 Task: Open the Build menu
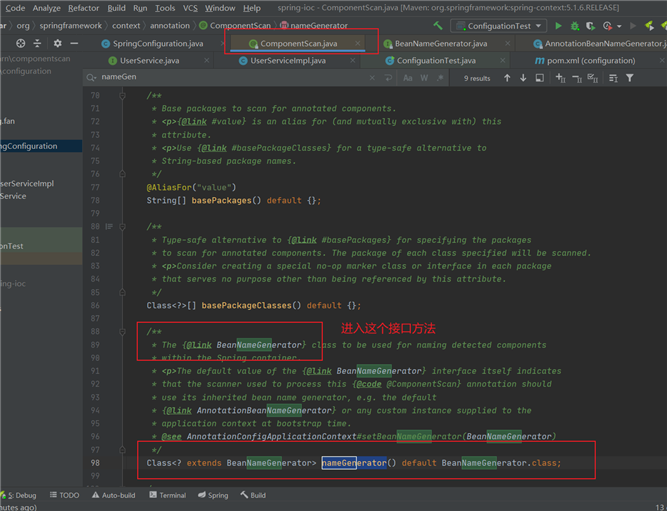116,8
